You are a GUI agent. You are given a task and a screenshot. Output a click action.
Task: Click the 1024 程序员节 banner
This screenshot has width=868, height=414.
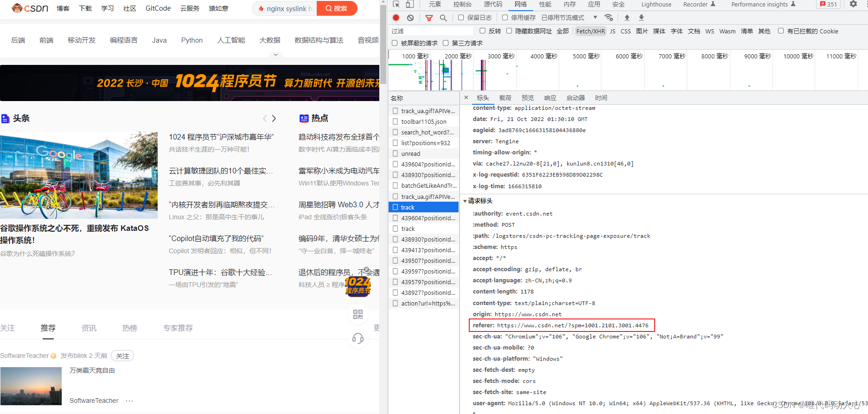click(190, 83)
